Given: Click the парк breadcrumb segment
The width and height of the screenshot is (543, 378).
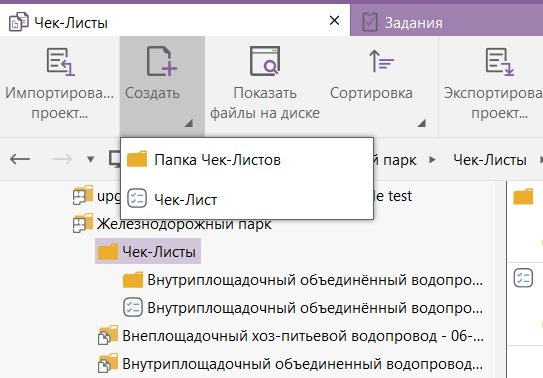Looking at the screenshot, I should tap(400, 160).
